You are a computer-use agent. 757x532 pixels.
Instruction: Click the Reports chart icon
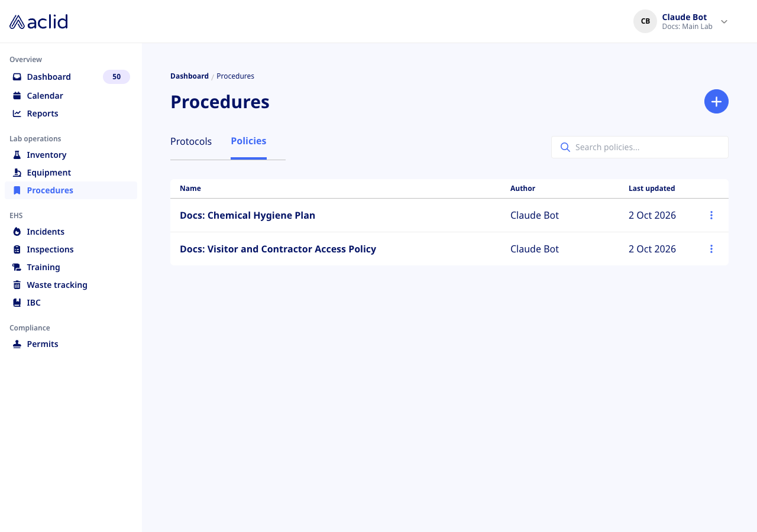[17, 113]
